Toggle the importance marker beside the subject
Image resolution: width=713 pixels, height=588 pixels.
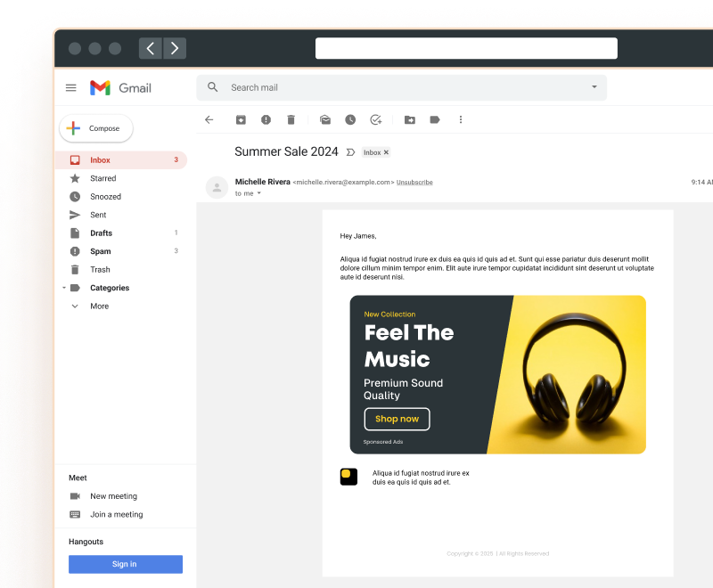pyautogui.click(x=350, y=152)
